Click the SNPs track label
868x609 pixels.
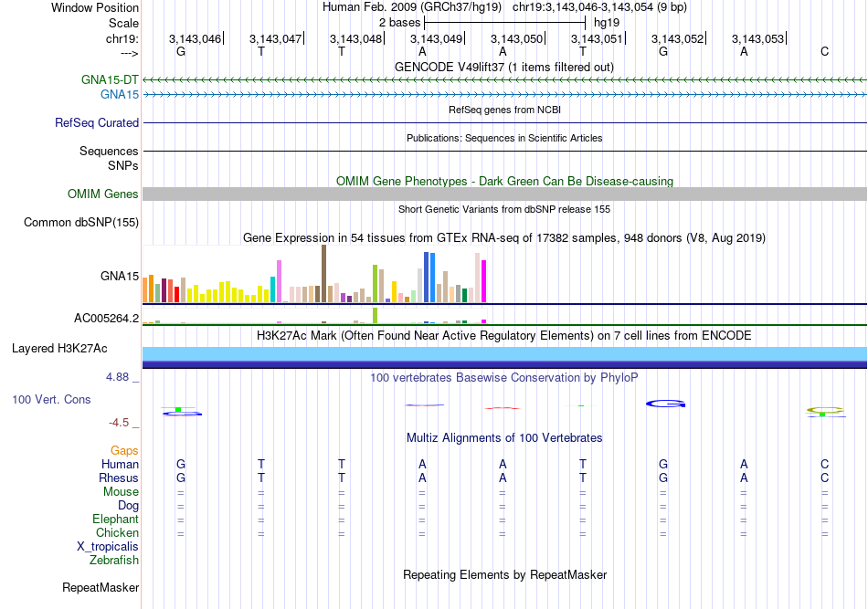pyautogui.click(x=123, y=165)
